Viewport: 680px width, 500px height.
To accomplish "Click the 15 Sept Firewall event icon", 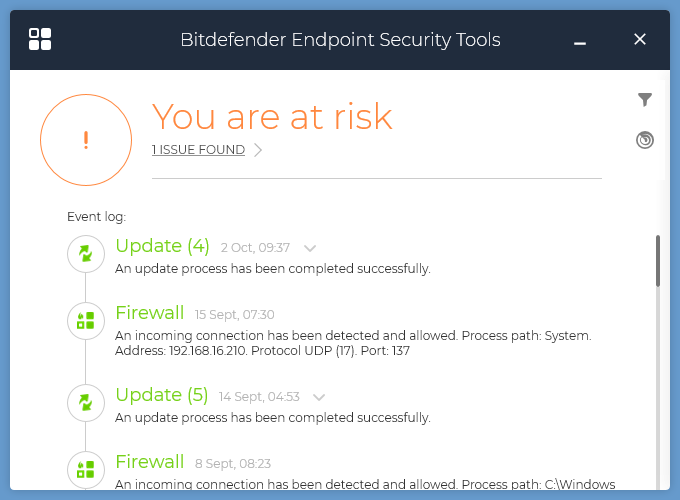I will click(85, 320).
